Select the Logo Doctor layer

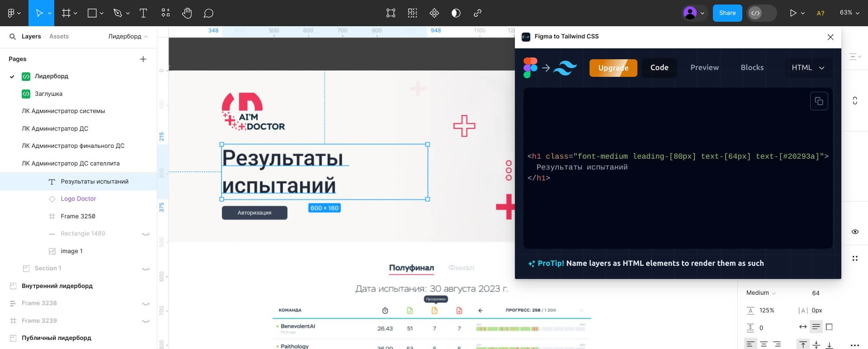[x=79, y=199]
